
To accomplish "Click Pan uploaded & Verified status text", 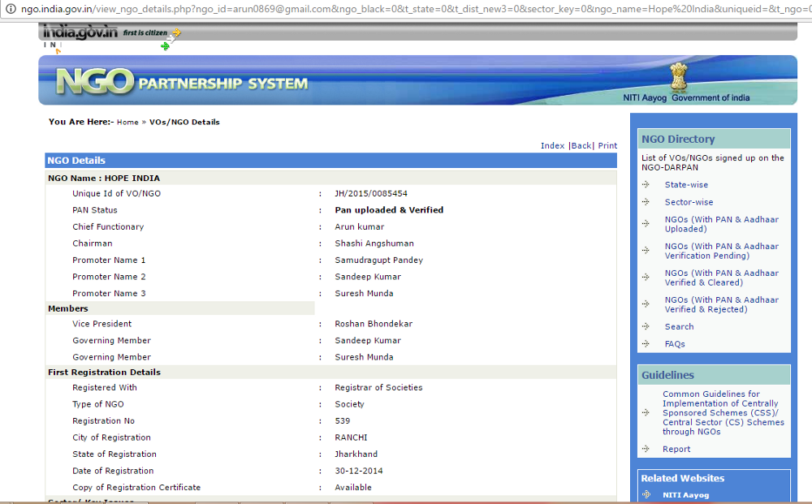I will [389, 210].
